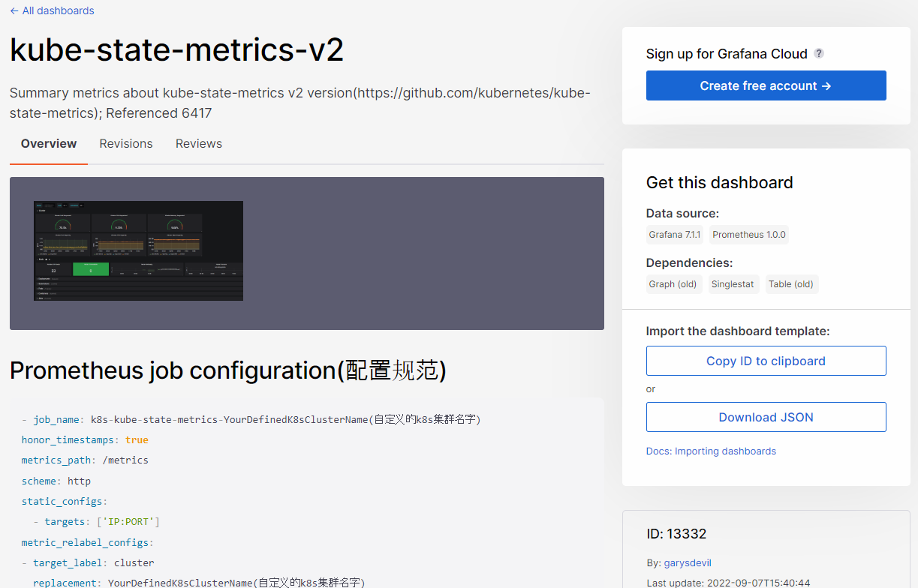The width and height of the screenshot is (918, 588).
Task: Go back to All dashboards
Action: click(x=52, y=10)
